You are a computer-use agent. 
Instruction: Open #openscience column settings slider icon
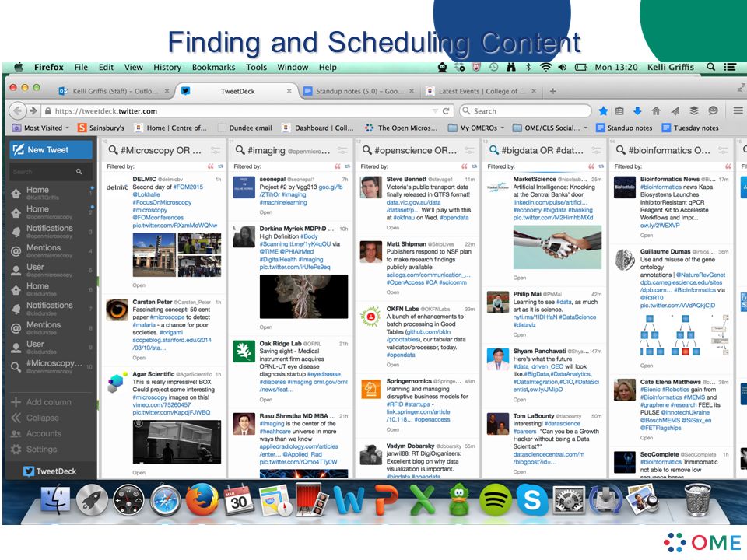click(469, 150)
